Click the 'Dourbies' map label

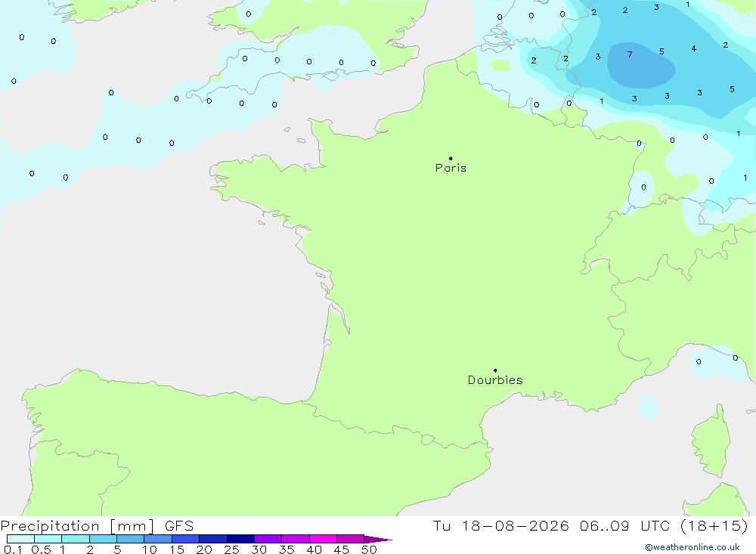[x=495, y=380]
